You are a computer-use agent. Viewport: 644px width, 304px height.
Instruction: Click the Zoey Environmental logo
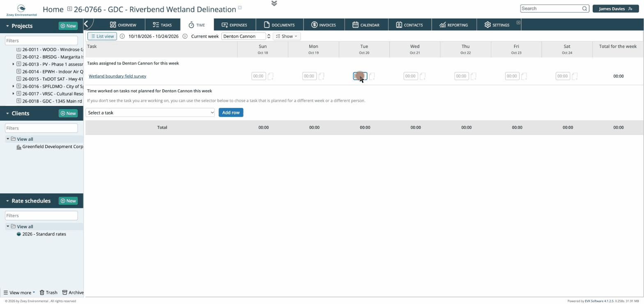[21, 10]
